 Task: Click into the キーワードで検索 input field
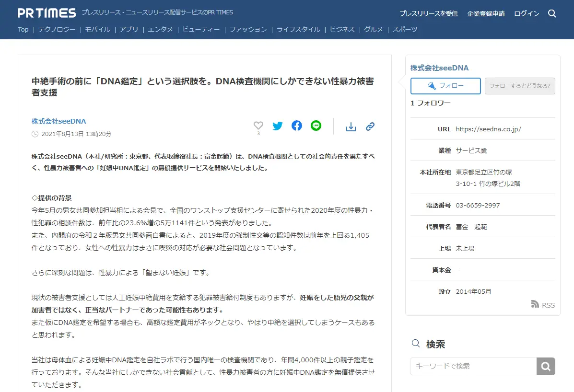tap(473, 367)
